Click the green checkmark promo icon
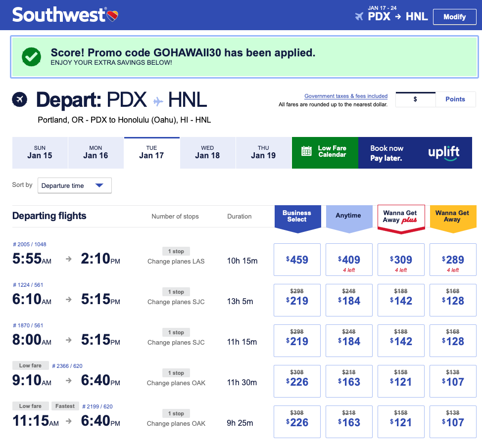This screenshot has width=482, height=448. [x=31, y=56]
